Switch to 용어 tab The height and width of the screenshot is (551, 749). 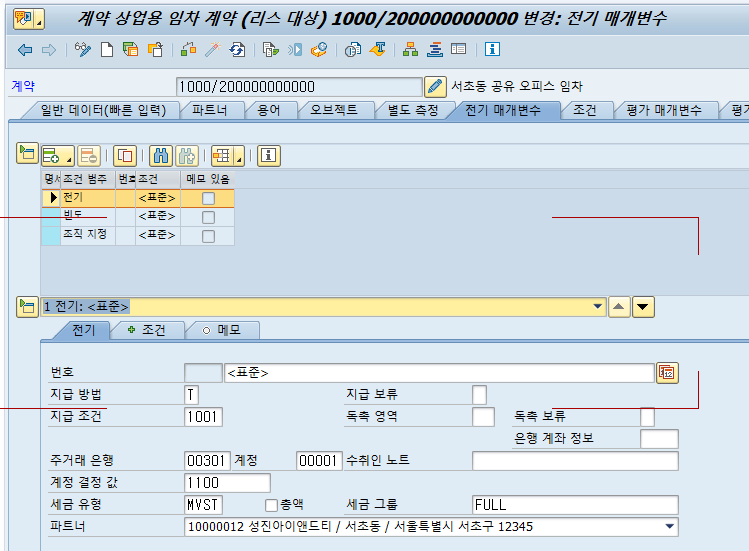pos(268,110)
